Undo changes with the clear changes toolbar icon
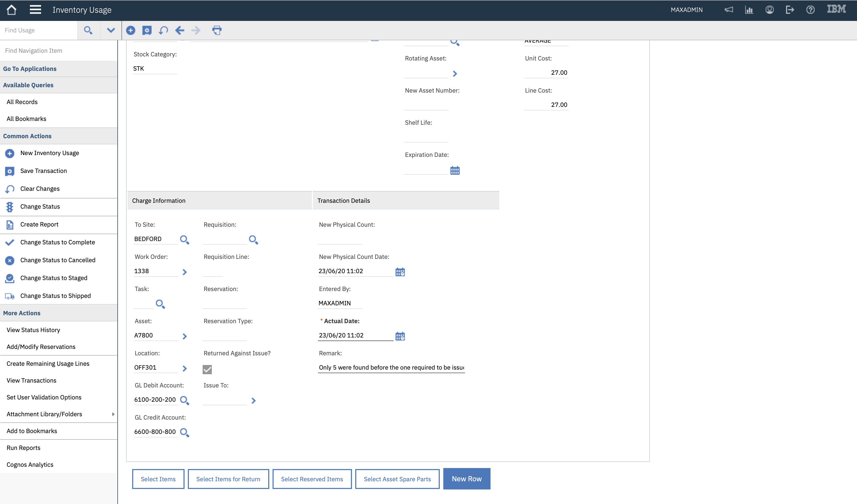Viewport: 857px width, 504px height. [163, 30]
